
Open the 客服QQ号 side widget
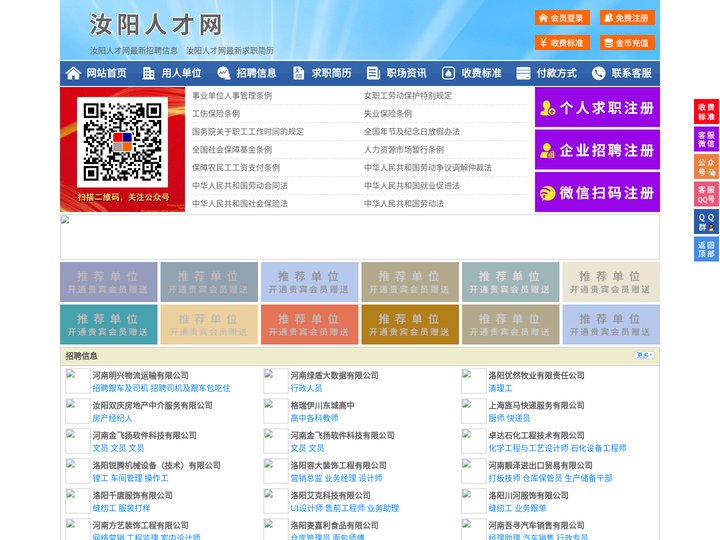click(x=706, y=194)
